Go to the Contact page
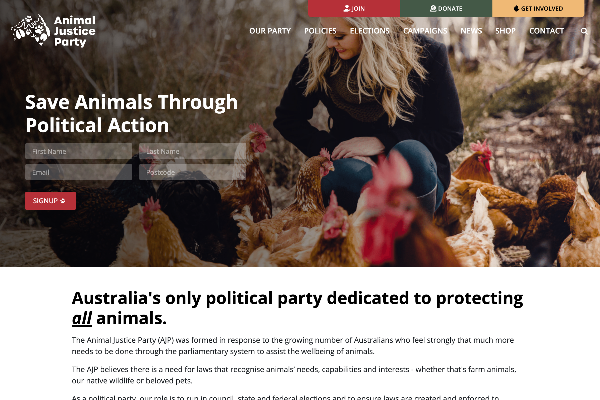 (546, 31)
